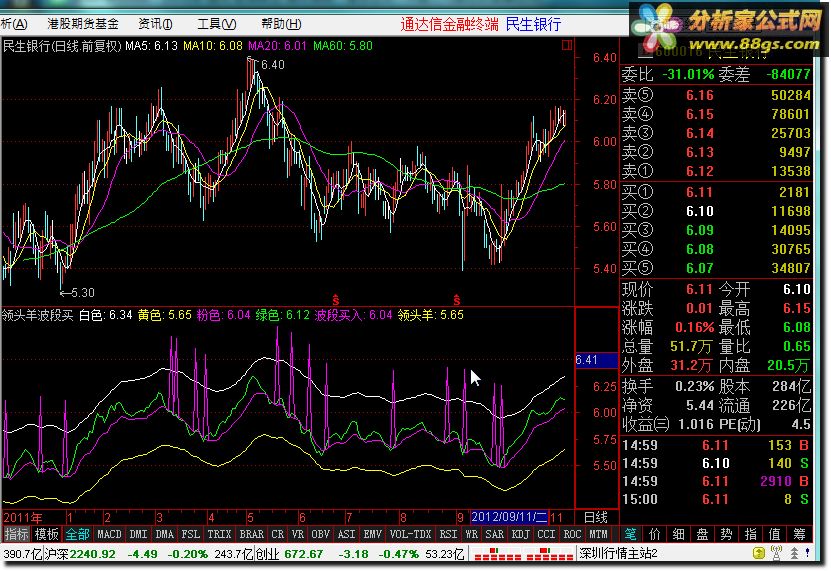Click the 委比 -31.01% value
831x571 pixels.
[688, 74]
